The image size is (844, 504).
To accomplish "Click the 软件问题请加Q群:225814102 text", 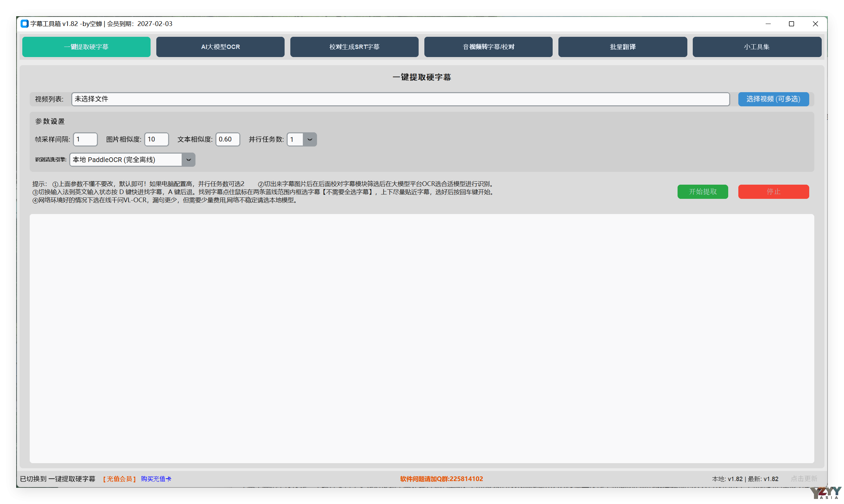I will 442,479.
